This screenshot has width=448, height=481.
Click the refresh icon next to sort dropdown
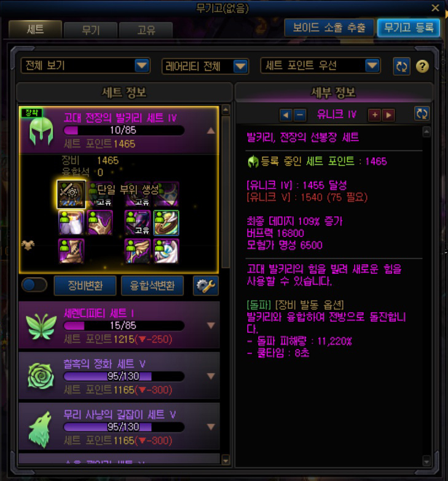tap(401, 66)
